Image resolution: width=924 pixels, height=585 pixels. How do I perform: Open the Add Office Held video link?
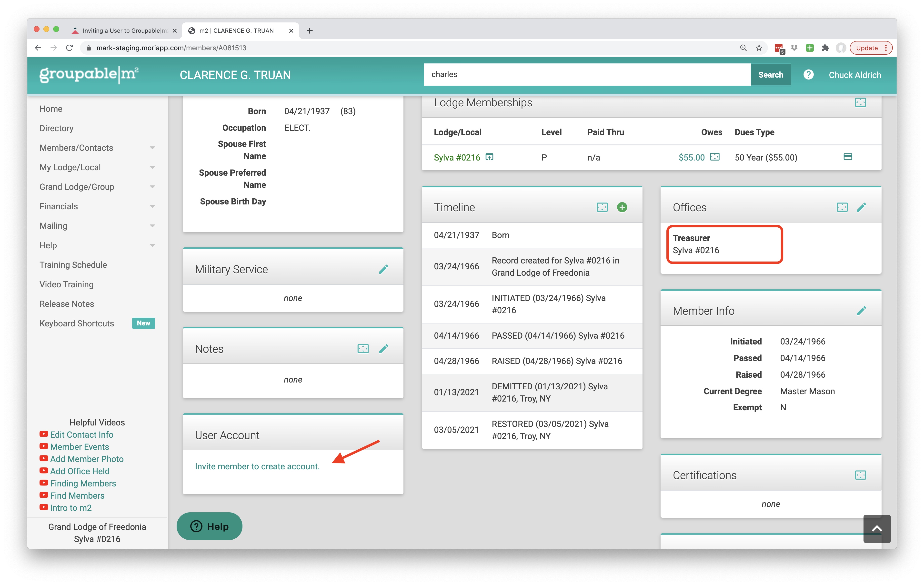coord(80,471)
